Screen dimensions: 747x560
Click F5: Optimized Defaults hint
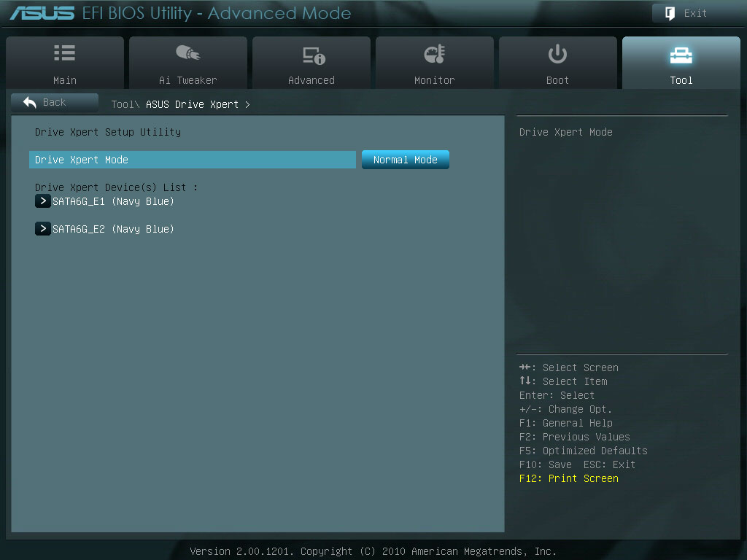[x=583, y=451]
